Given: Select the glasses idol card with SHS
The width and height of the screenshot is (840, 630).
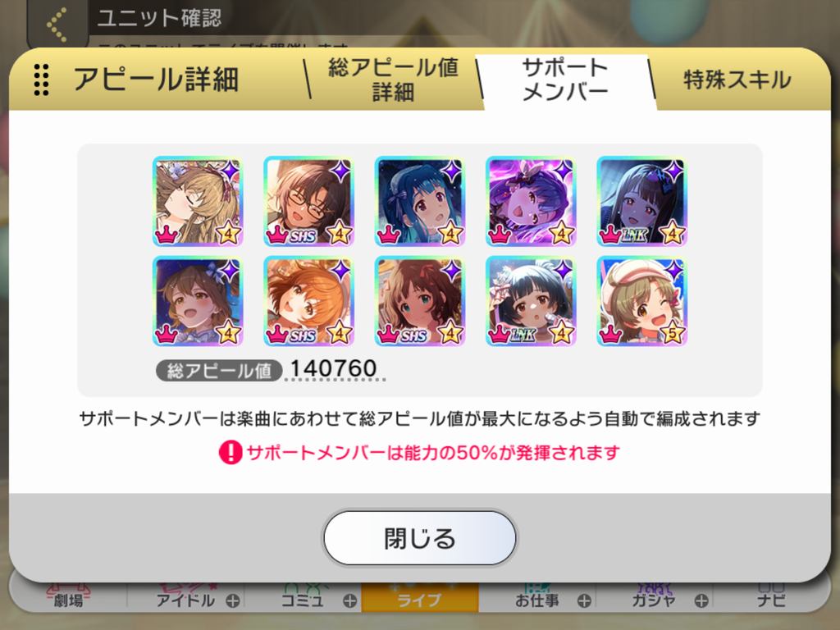Looking at the screenshot, I should (308, 202).
